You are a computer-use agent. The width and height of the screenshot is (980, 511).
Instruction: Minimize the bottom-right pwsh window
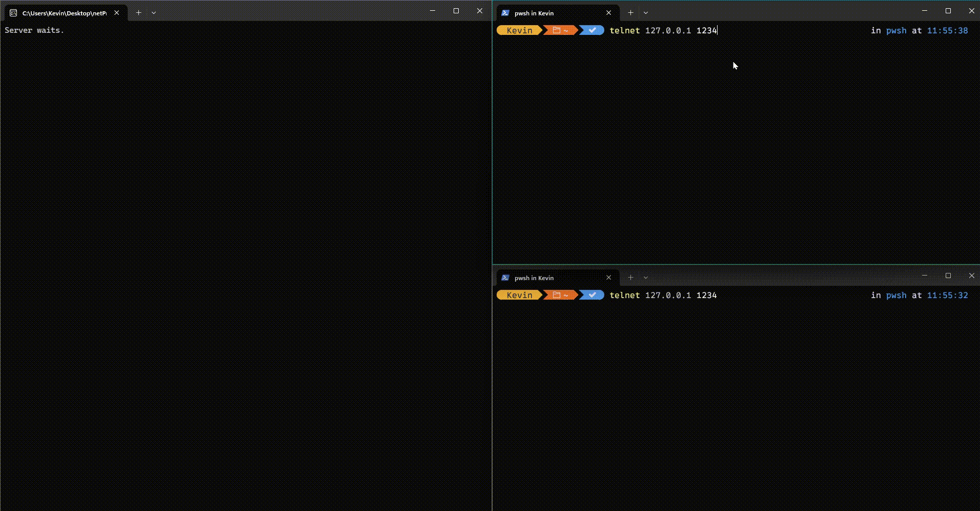tap(925, 276)
